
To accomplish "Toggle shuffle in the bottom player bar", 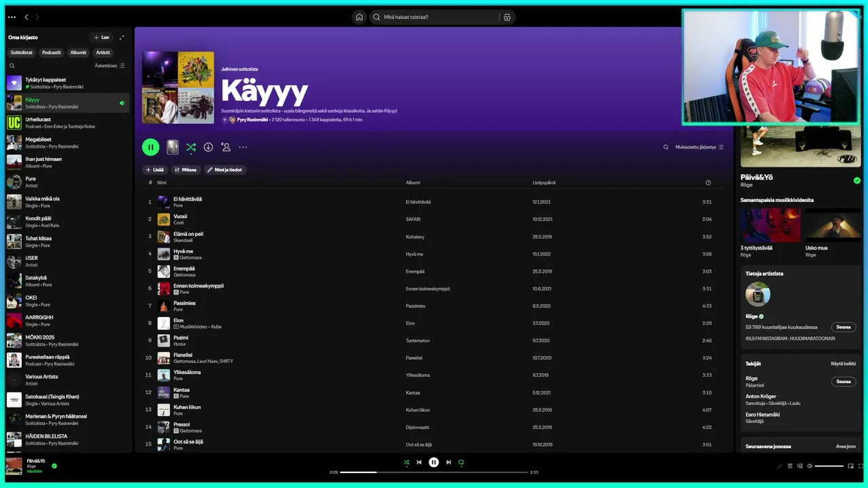I will (406, 462).
